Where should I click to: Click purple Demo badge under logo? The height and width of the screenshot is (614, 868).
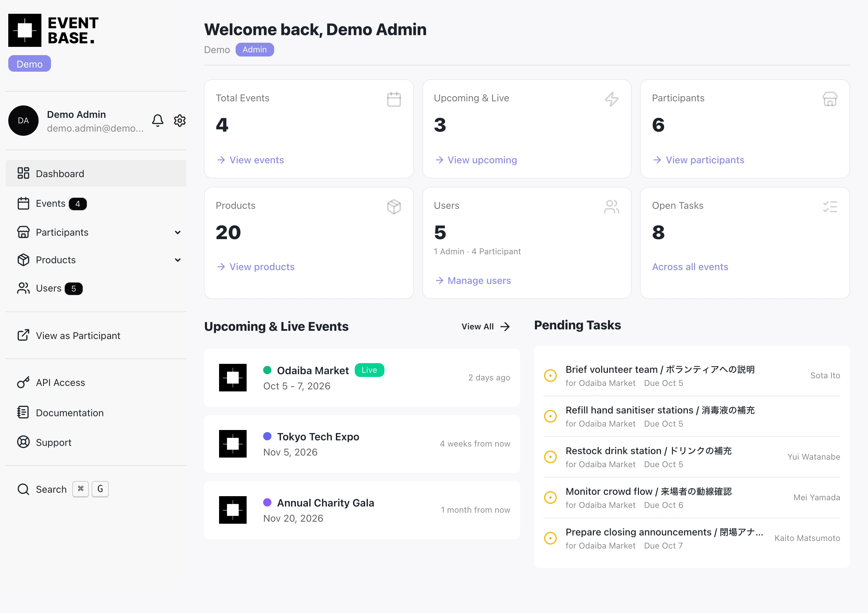click(30, 64)
